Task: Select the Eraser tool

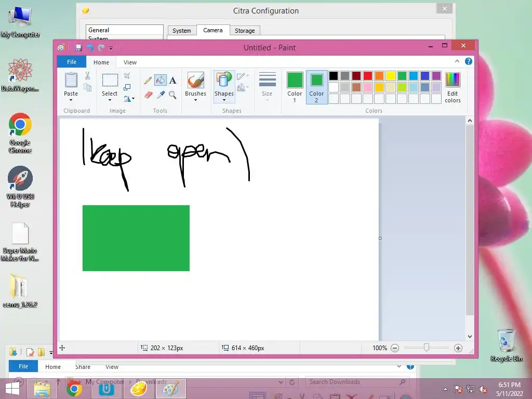Action: pyautogui.click(x=148, y=95)
